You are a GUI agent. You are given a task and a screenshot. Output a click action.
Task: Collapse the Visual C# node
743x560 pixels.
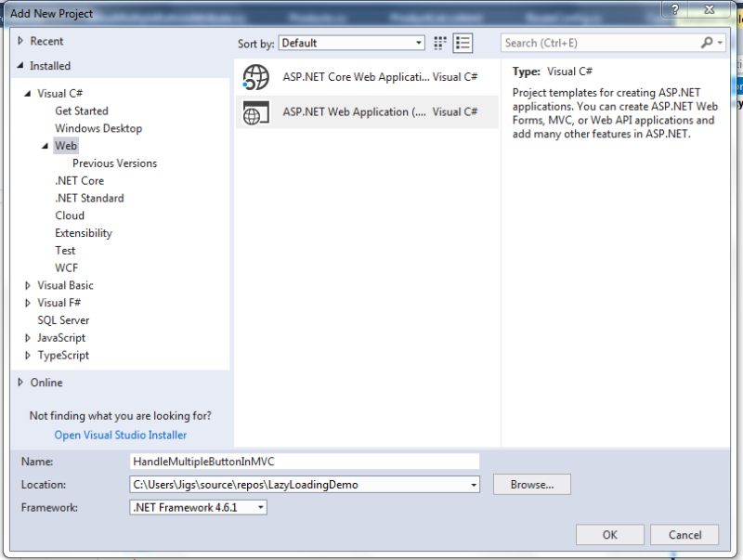(28, 93)
